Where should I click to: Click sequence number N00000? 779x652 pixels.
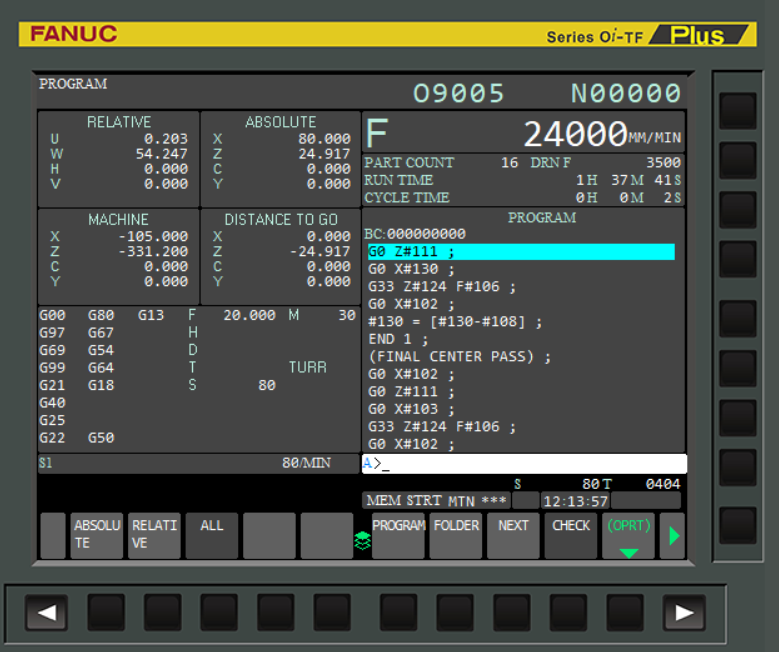tap(625, 93)
